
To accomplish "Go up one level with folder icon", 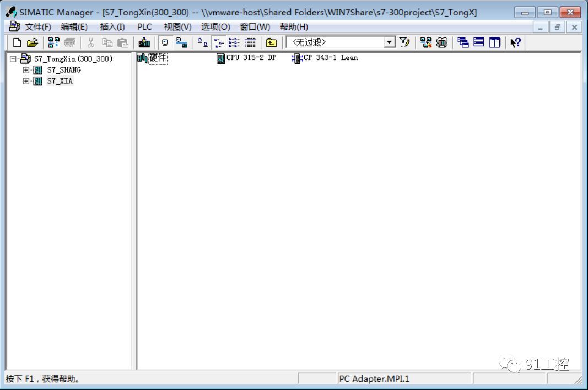I will (271, 42).
